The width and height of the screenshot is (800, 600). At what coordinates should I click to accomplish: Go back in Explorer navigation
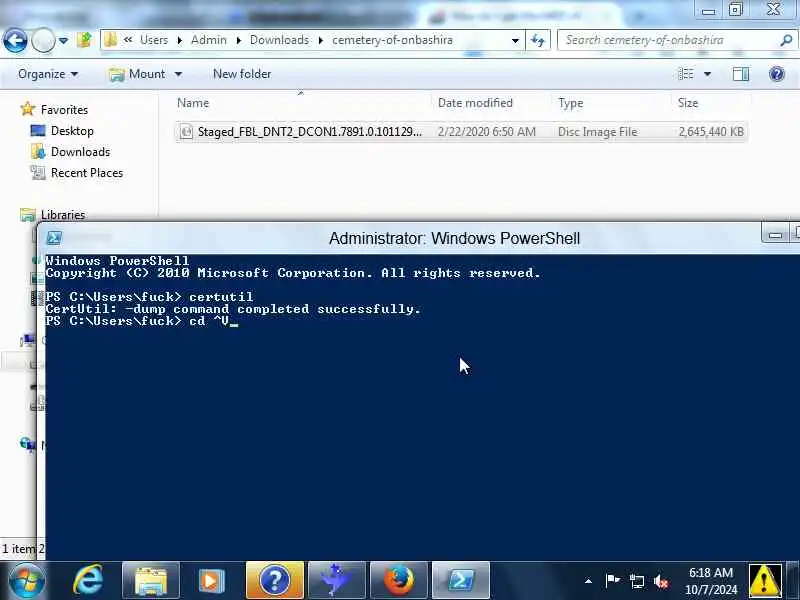(15, 40)
